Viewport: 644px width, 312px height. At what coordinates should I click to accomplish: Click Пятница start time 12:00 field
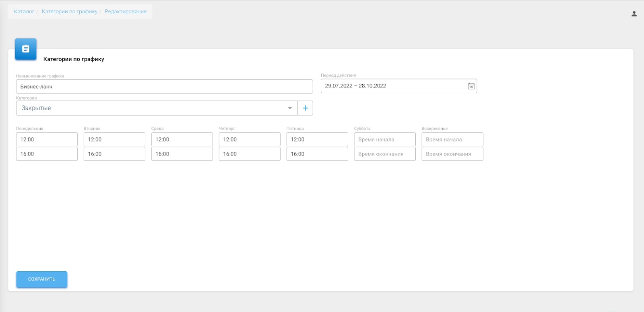click(317, 139)
